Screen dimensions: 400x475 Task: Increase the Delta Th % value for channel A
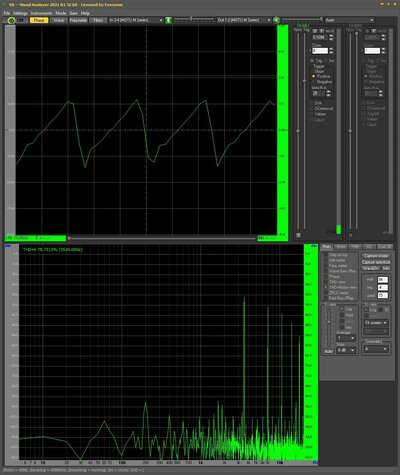tap(328, 92)
